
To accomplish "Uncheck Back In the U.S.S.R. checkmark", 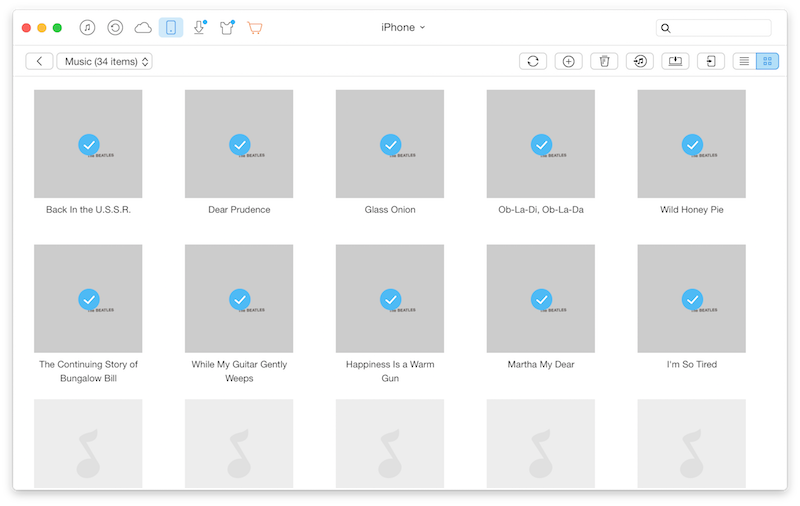I will (89, 145).
